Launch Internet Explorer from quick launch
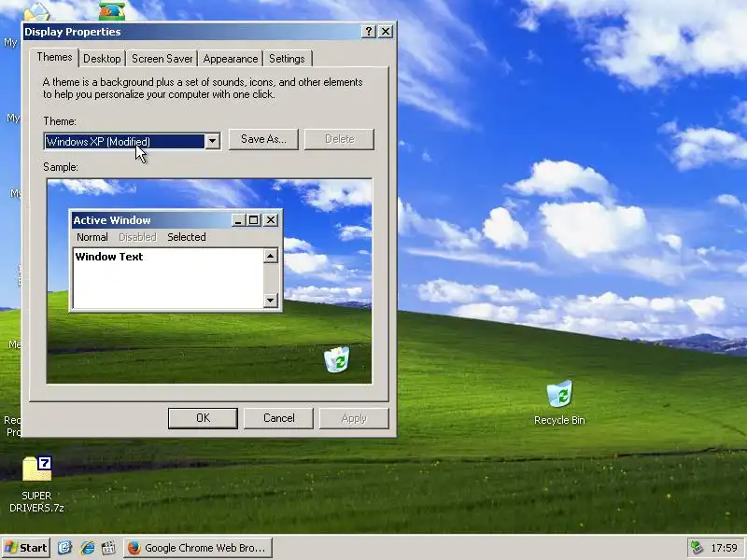This screenshot has width=747, height=560. (87, 548)
